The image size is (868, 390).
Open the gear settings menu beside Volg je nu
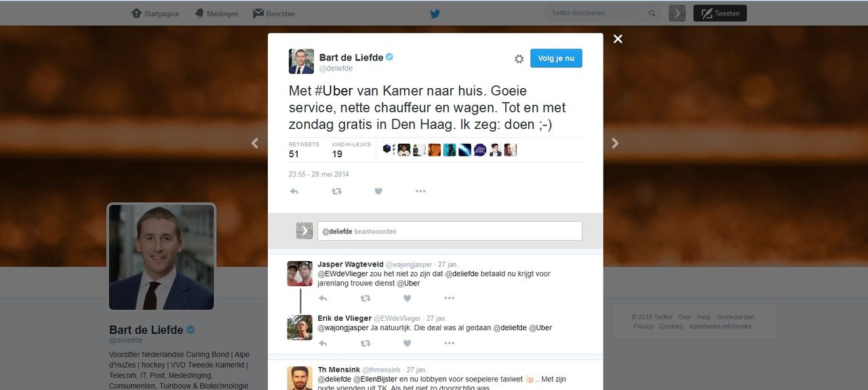tap(519, 59)
